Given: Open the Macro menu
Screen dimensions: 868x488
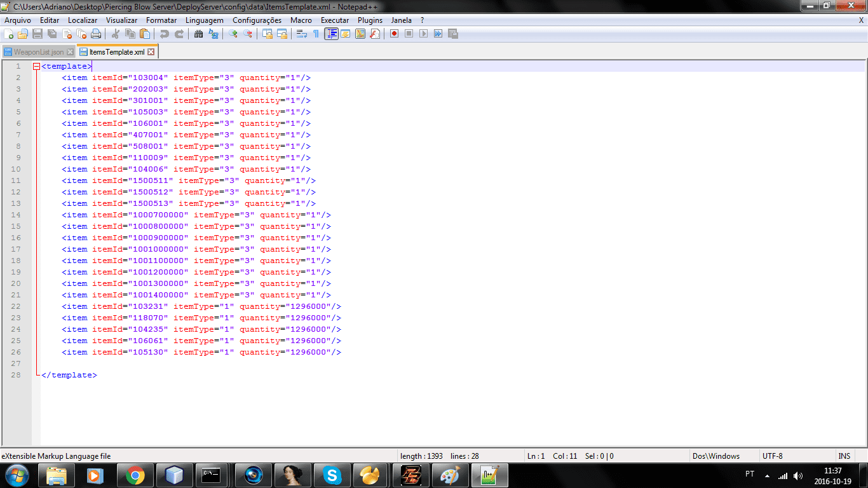Looking at the screenshot, I should [x=301, y=20].
